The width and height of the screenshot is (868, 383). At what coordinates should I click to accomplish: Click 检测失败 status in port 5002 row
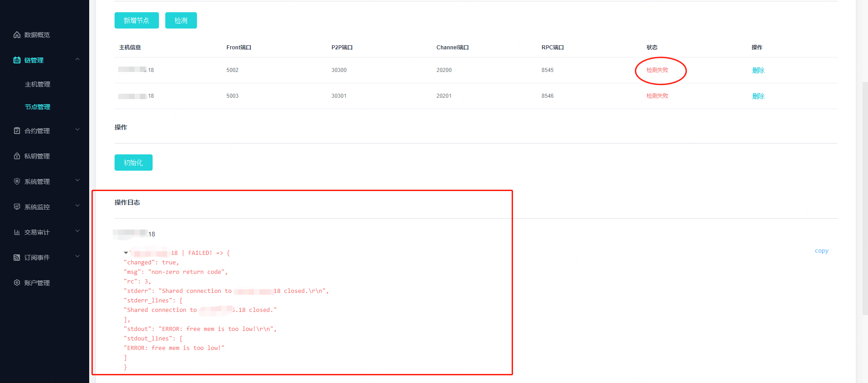(657, 70)
